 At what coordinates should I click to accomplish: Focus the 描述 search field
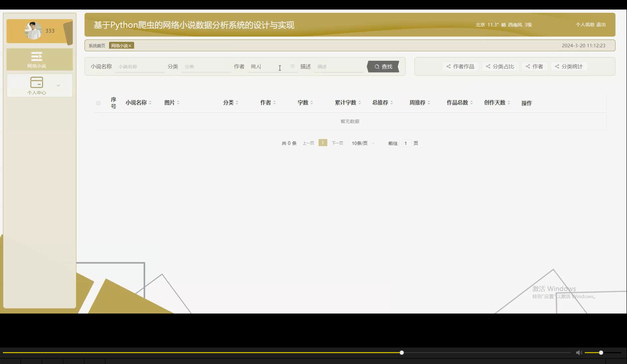(x=338, y=67)
